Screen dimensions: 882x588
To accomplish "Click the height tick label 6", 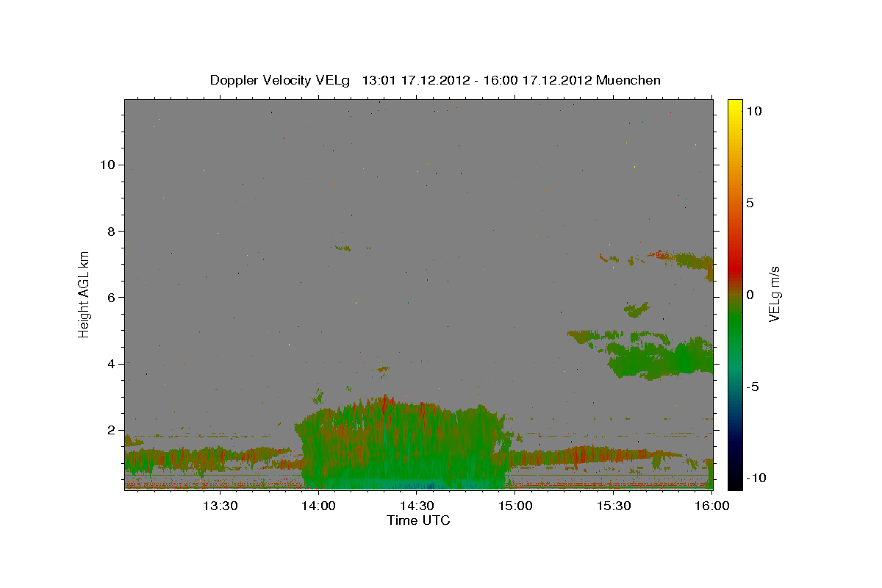I will [x=112, y=297].
